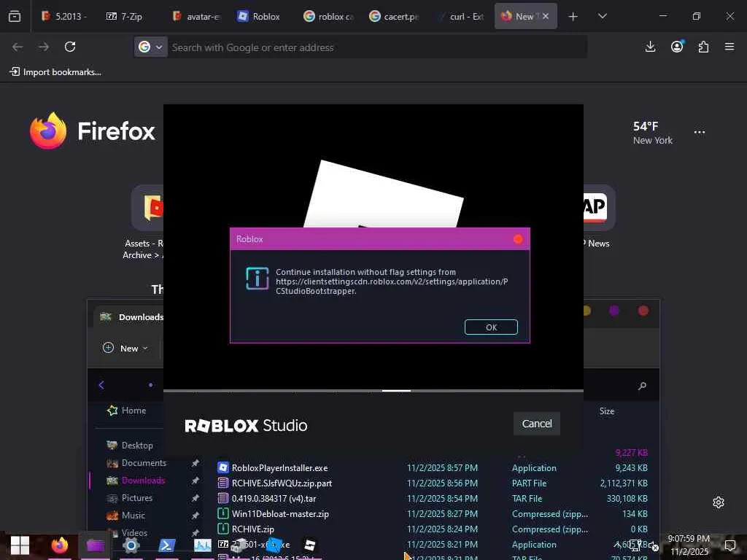The image size is (747, 560).
Task: Close the New Tab tab
Action: point(546,16)
